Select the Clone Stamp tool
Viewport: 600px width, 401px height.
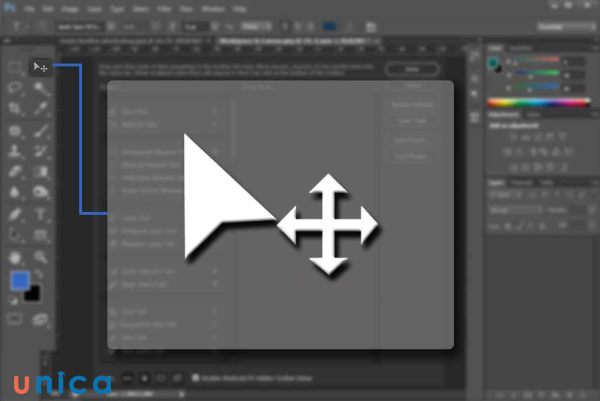pyautogui.click(x=16, y=151)
